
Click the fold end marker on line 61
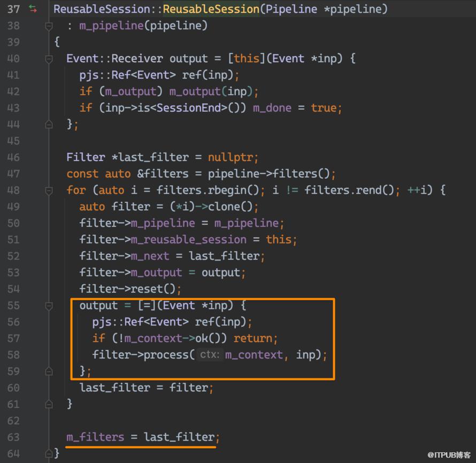pyautogui.click(x=49, y=404)
